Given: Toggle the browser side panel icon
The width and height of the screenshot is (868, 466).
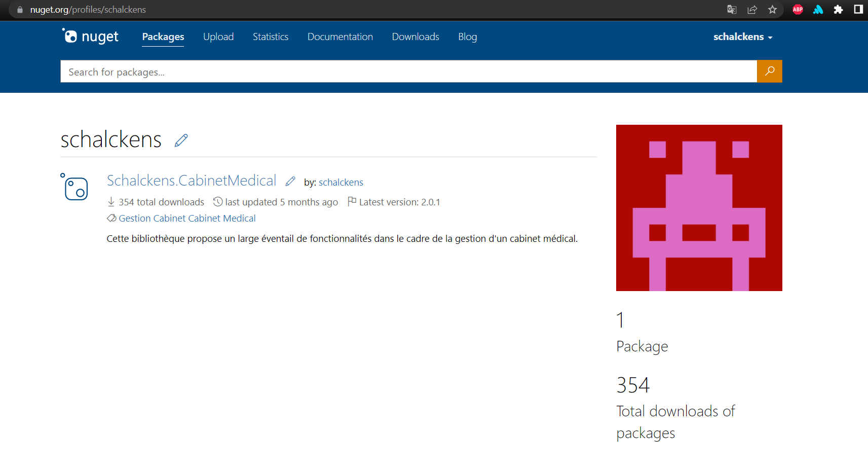Looking at the screenshot, I should 858,9.
